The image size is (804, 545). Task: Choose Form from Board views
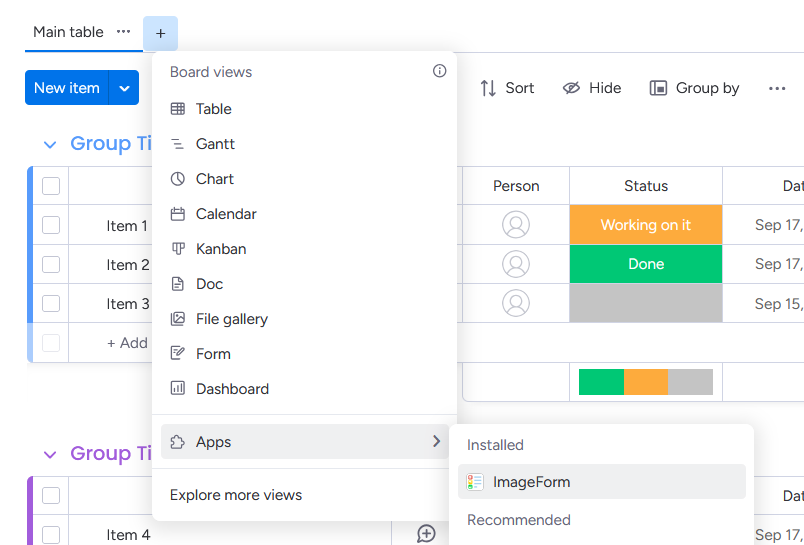pyautogui.click(x=305, y=354)
